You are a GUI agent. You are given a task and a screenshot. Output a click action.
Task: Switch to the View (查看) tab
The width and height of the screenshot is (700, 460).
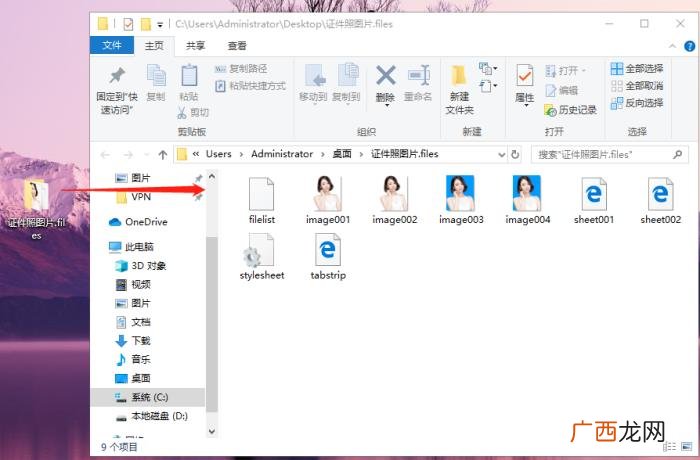point(237,46)
